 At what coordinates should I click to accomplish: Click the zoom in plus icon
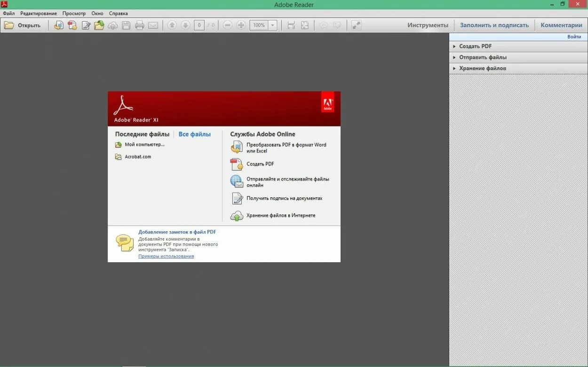[241, 25]
